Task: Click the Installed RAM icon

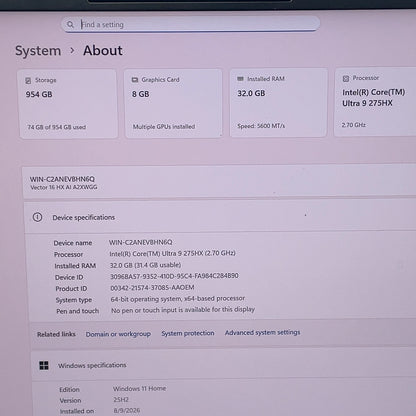Action: point(240,79)
